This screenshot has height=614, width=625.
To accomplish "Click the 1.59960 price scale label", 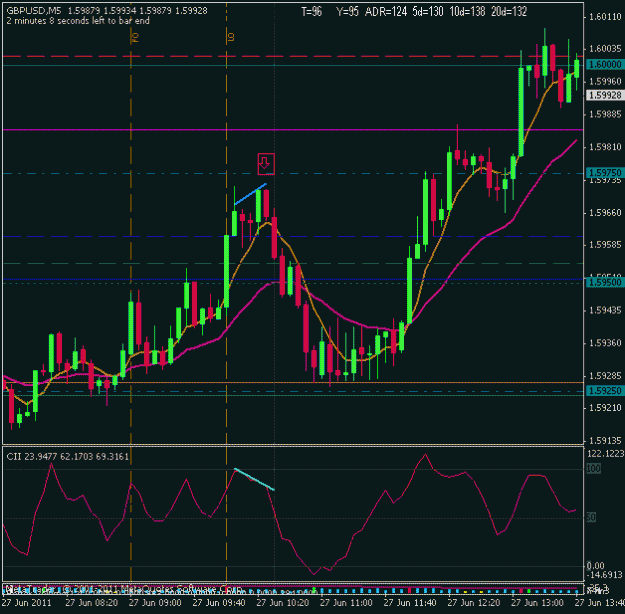I will (x=605, y=81).
